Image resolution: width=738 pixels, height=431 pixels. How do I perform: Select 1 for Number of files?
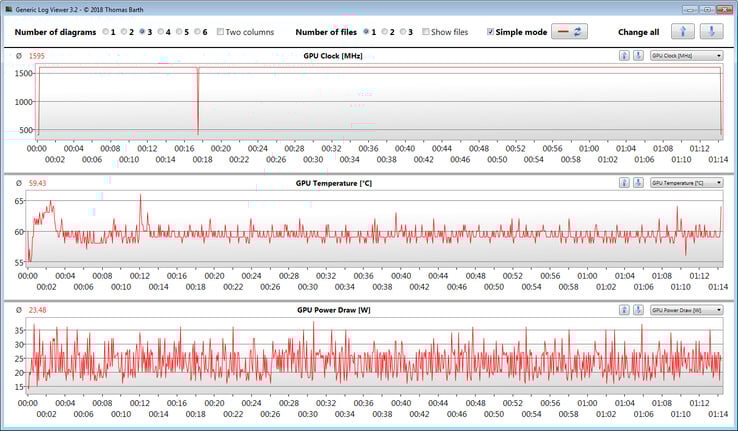point(366,32)
